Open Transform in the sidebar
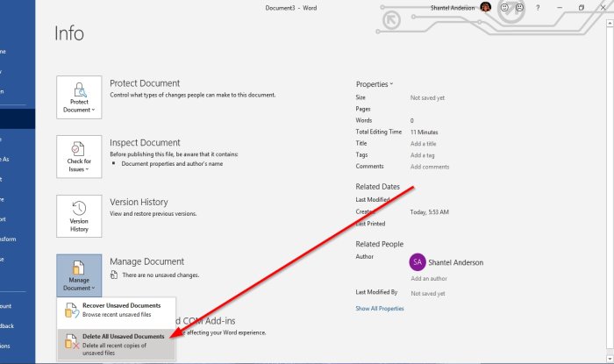This screenshot has height=364, width=614. tap(8, 239)
